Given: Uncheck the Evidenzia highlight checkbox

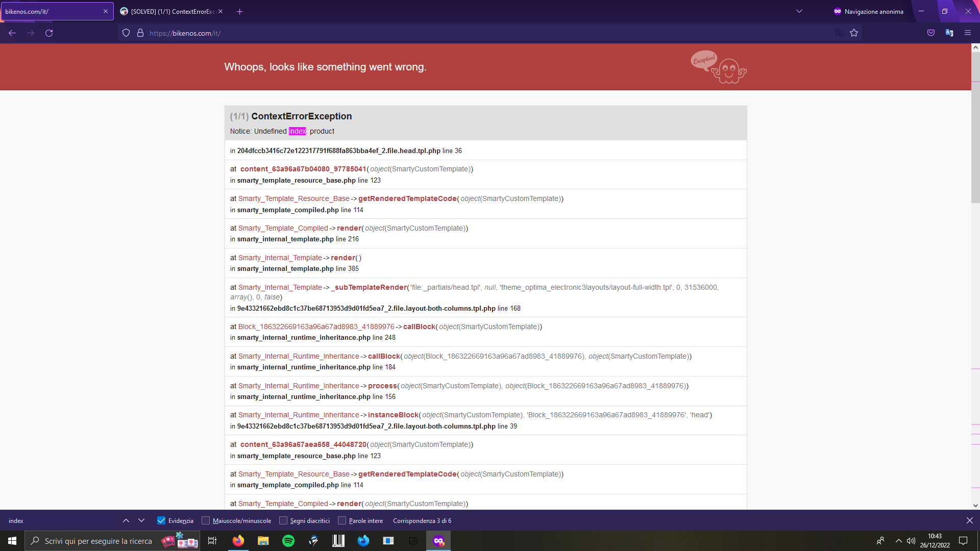Looking at the screenshot, I should coord(161,520).
